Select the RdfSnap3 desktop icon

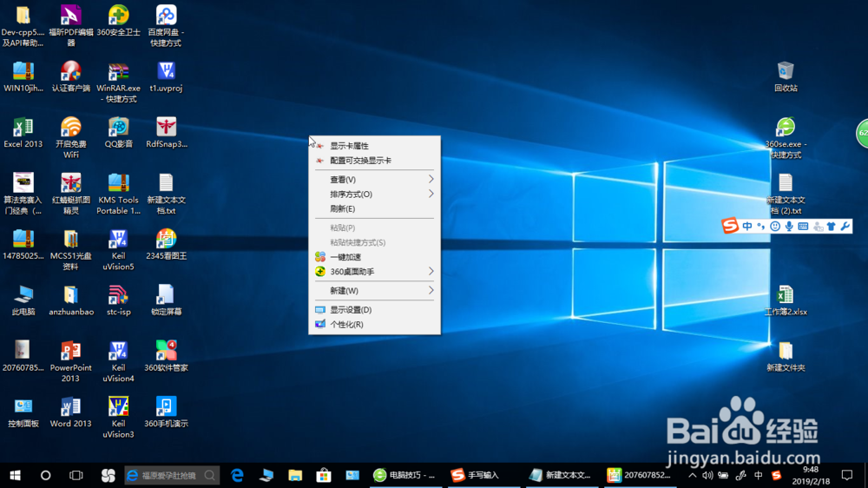click(166, 132)
